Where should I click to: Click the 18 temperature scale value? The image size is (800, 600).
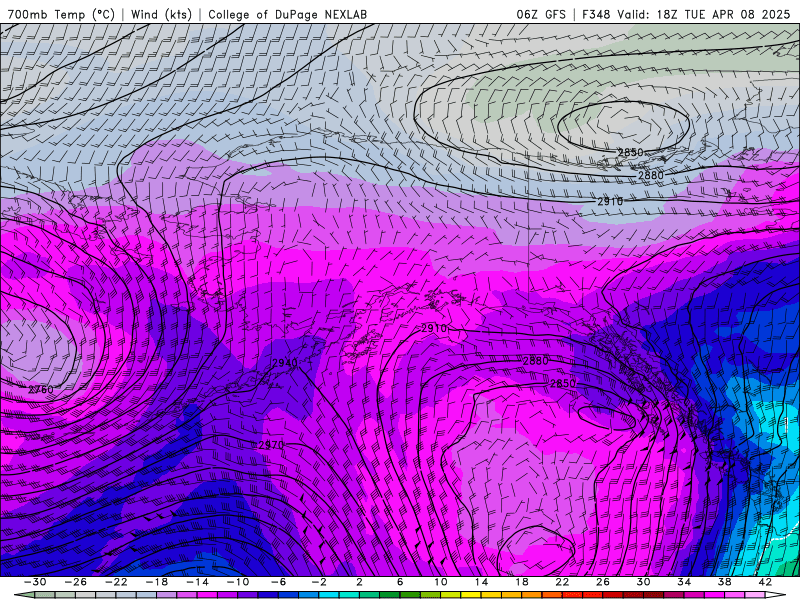521,582
